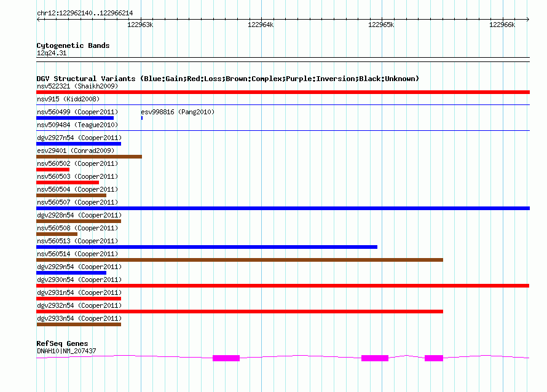Select the red dgv2931n54 loss bar
This screenshot has height=392, width=547.
(79, 299)
